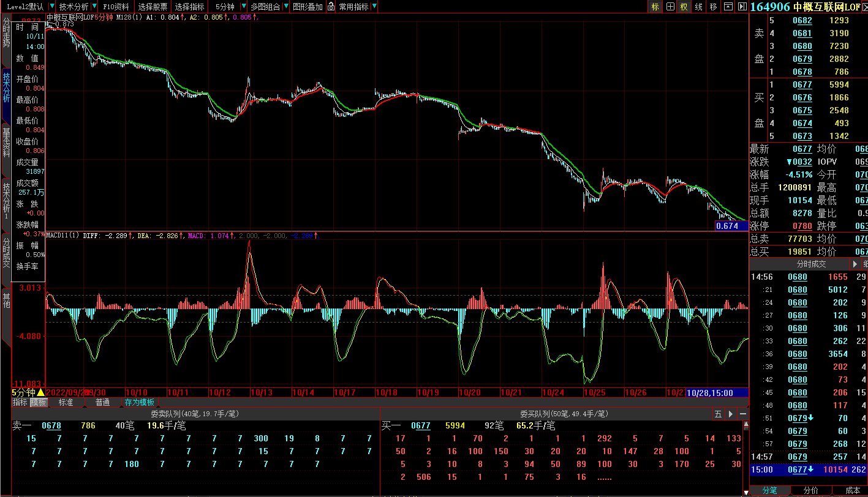Screen dimensions: 868x497
Task: Click the skip-forward panel icon in top toolbar
Action: click(742, 7)
